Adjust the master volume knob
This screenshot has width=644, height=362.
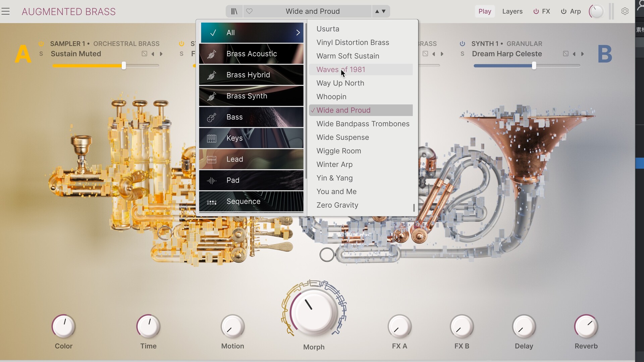(596, 11)
